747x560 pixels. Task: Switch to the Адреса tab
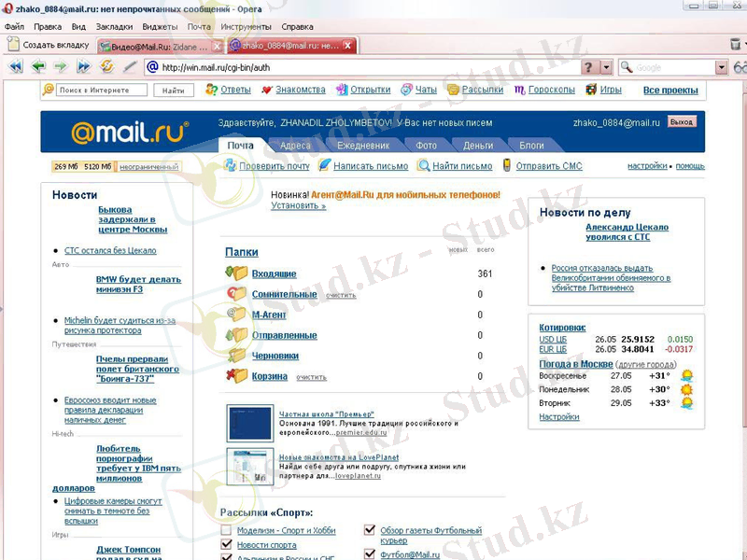tap(295, 146)
